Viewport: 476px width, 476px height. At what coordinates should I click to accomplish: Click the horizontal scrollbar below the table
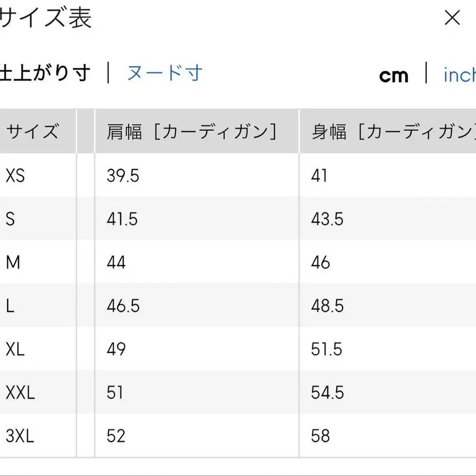(238, 473)
